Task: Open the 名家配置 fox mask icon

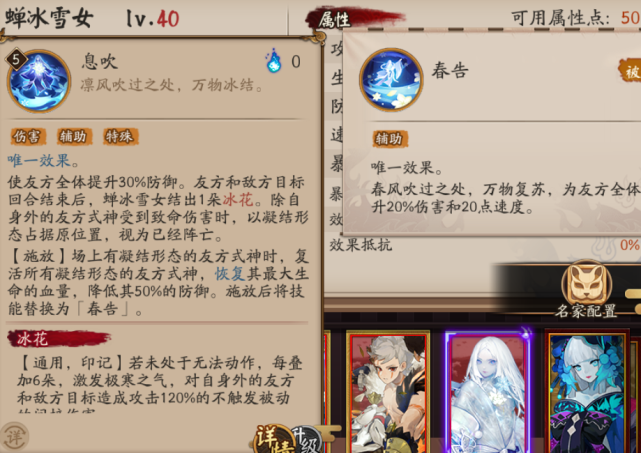Action: click(x=586, y=284)
